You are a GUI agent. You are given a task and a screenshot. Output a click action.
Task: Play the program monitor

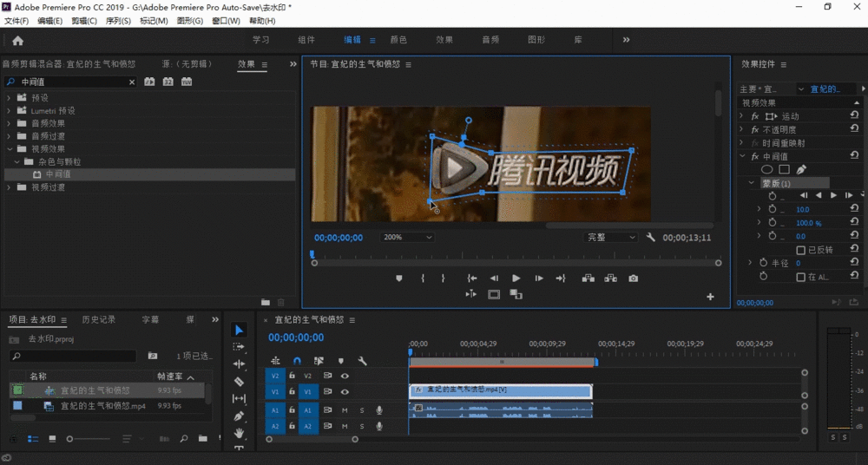(516, 278)
